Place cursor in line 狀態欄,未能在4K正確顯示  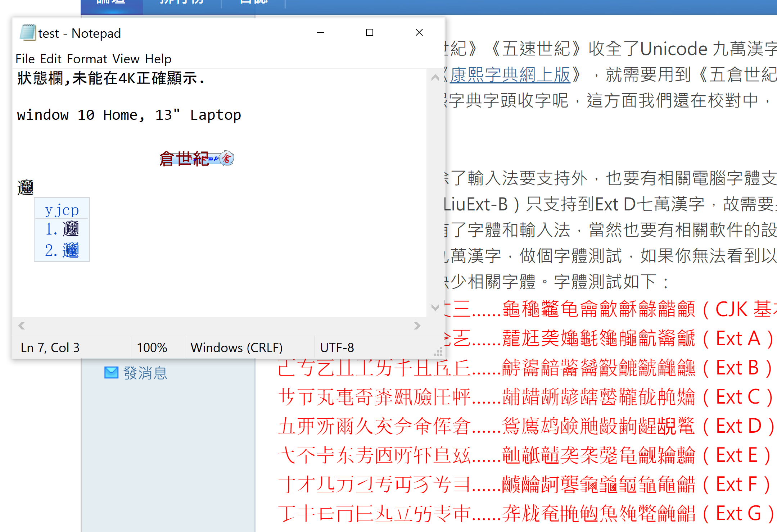click(x=111, y=78)
